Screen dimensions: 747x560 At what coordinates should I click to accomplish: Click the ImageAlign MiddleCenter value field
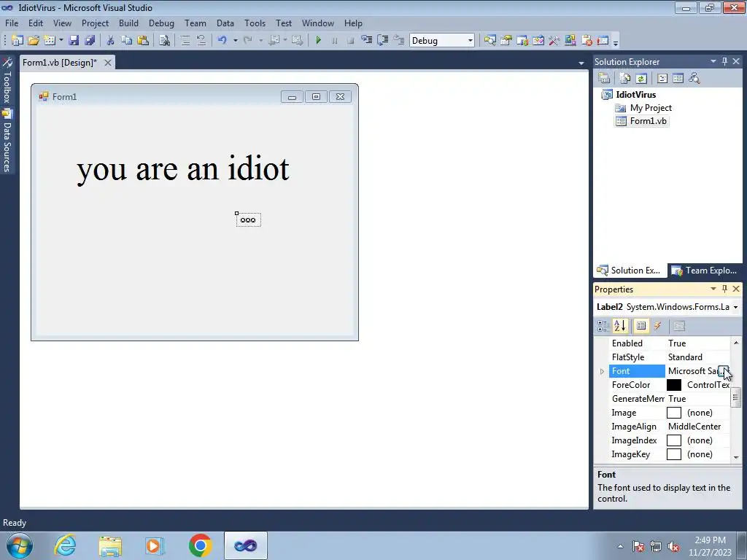(x=697, y=427)
